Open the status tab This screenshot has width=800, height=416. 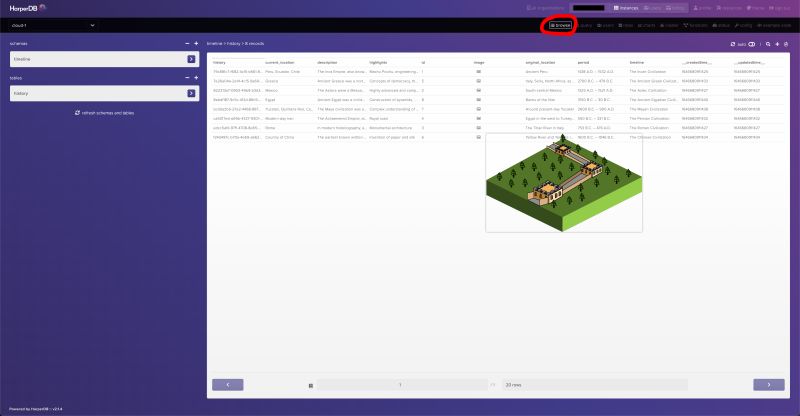click(x=721, y=25)
